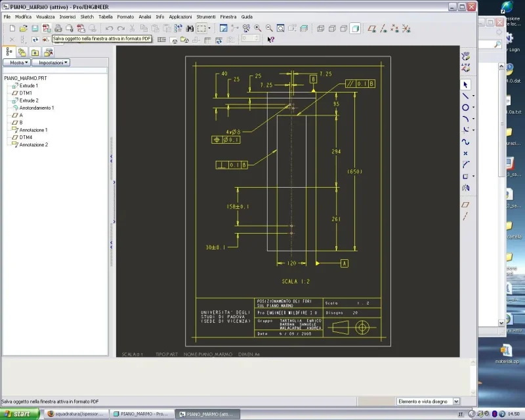Create a new file with the New icon
The width and height of the screenshot is (525, 420).
coord(12,28)
